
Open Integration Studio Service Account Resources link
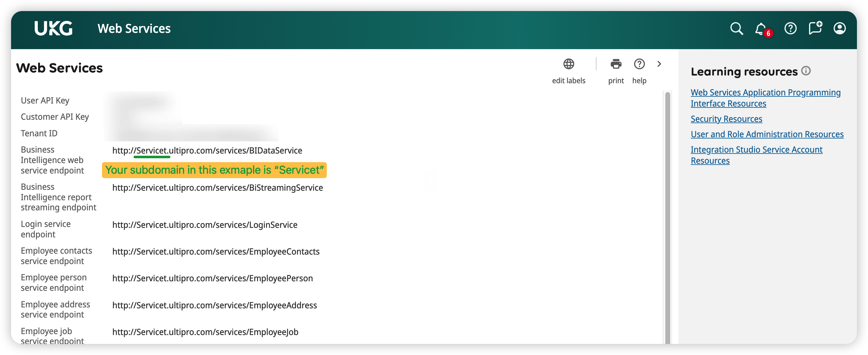pyautogui.click(x=756, y=150)
